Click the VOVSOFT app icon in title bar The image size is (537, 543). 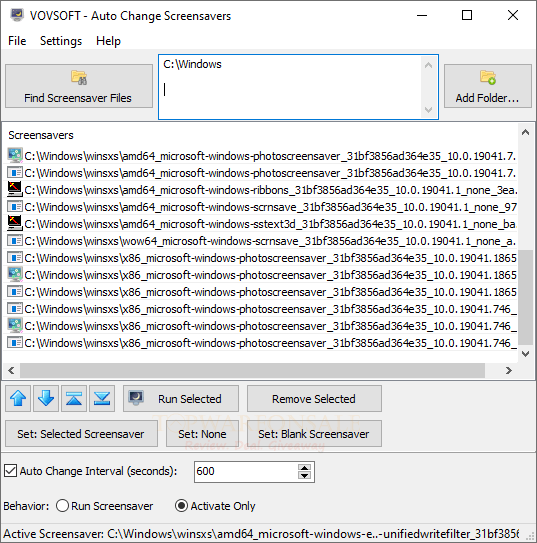point(17,15)
